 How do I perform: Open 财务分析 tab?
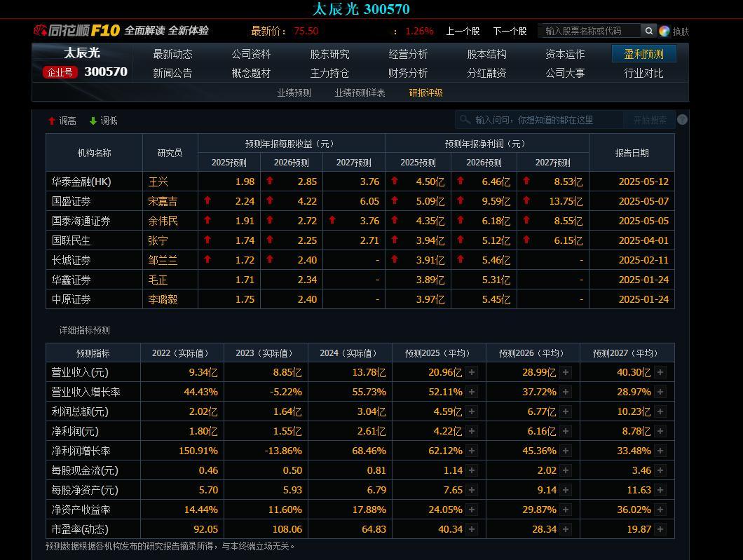(x=408, y=73)
